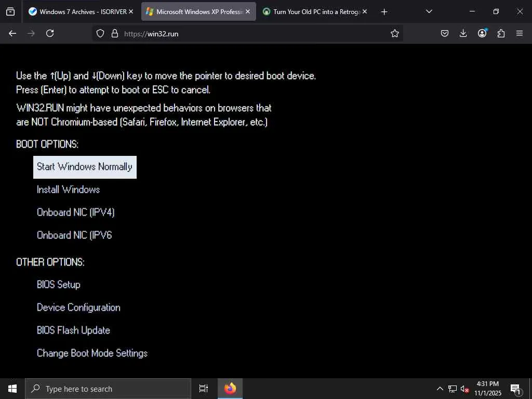Click the Type here to search box
Viewport: 532px width, 399px height.
(108, 389)
